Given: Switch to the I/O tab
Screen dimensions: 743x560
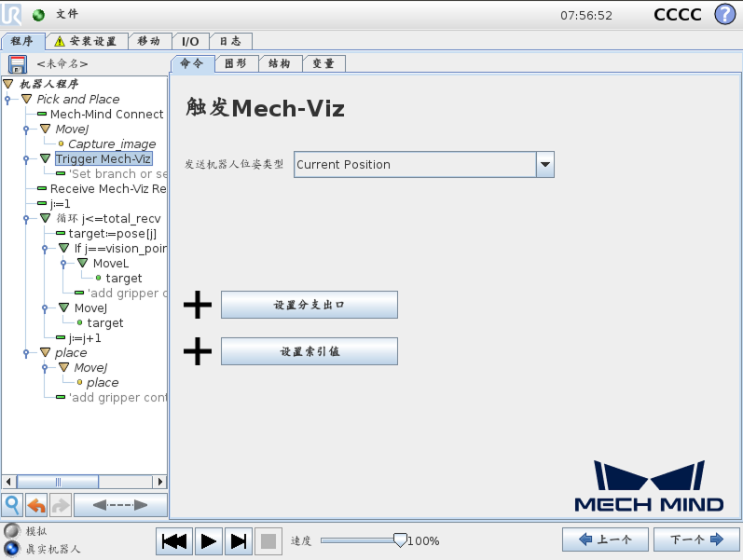Looking at the screenshot, I should (190, 41).
